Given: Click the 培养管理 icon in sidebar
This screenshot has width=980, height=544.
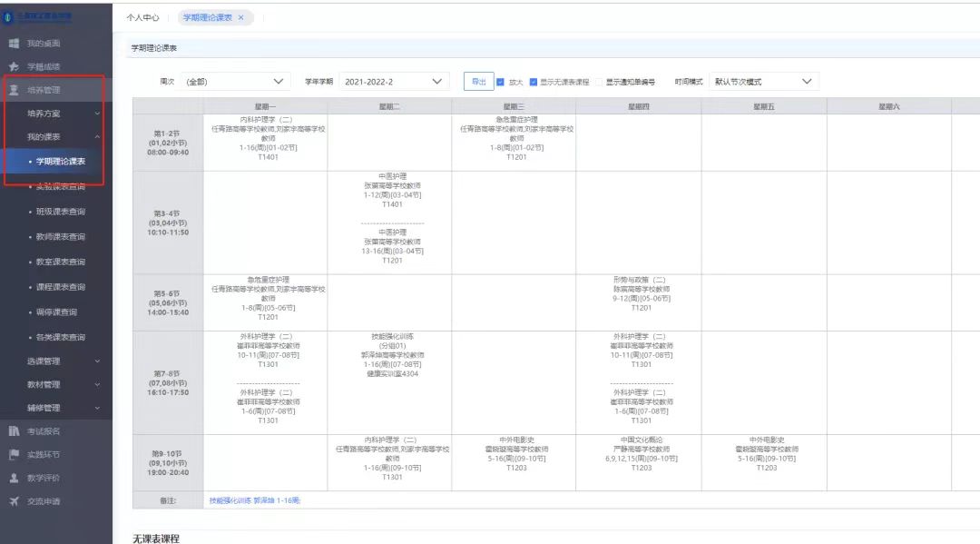Looking at the screenshot, I should tap(14, 90).
